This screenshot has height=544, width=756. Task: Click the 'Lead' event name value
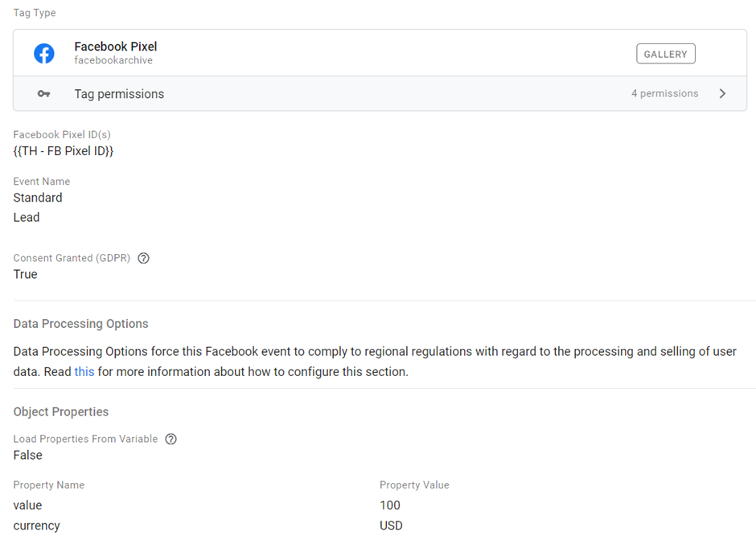[x=27, y=218]
